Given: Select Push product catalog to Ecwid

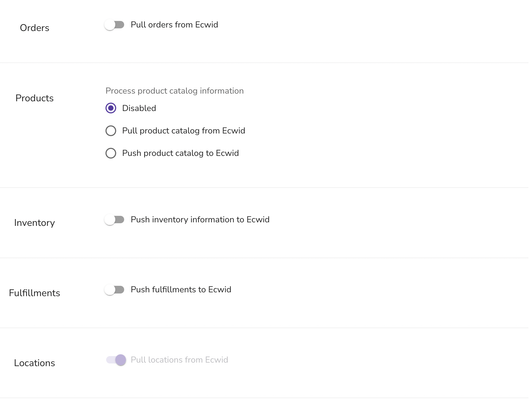Looking at the screenshot, I should pos(111,153).
